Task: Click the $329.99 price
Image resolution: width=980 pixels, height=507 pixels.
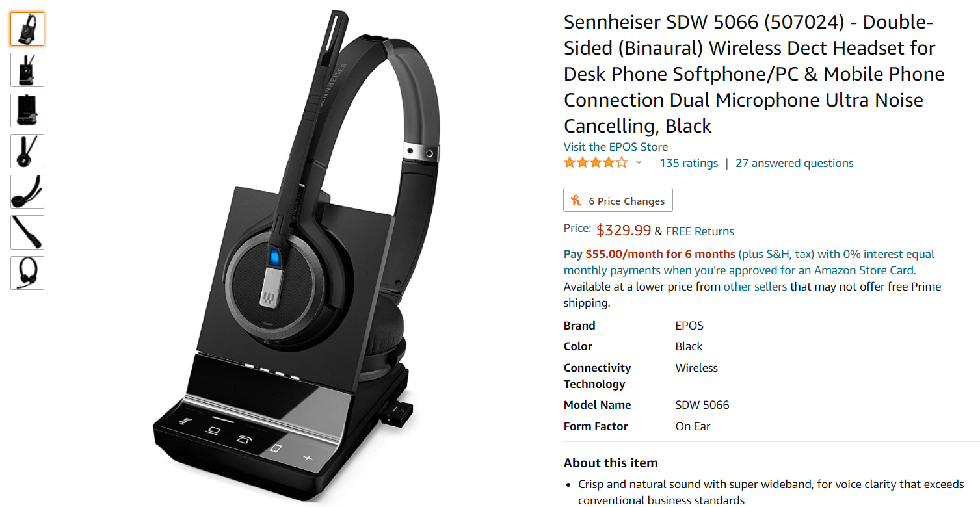Action: pyautogui.click(x=624, y=230)
